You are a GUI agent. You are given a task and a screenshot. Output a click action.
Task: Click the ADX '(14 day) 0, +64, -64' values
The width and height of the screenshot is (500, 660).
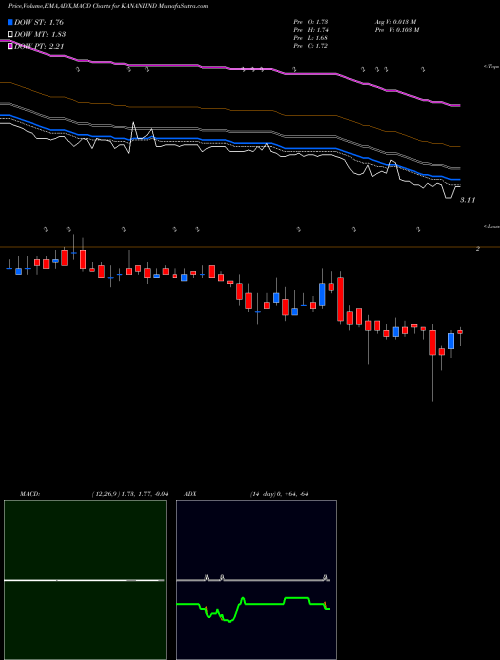279,494
